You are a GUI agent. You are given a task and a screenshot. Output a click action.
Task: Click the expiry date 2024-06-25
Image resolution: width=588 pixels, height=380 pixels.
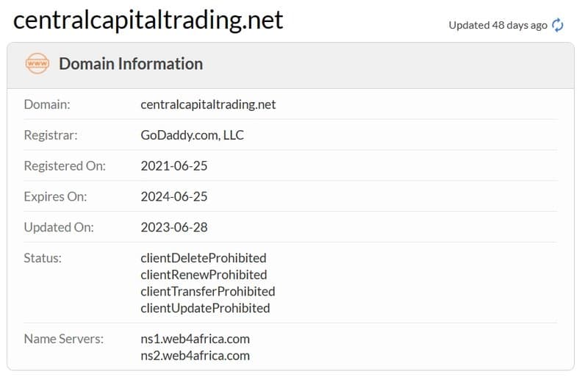174,196
